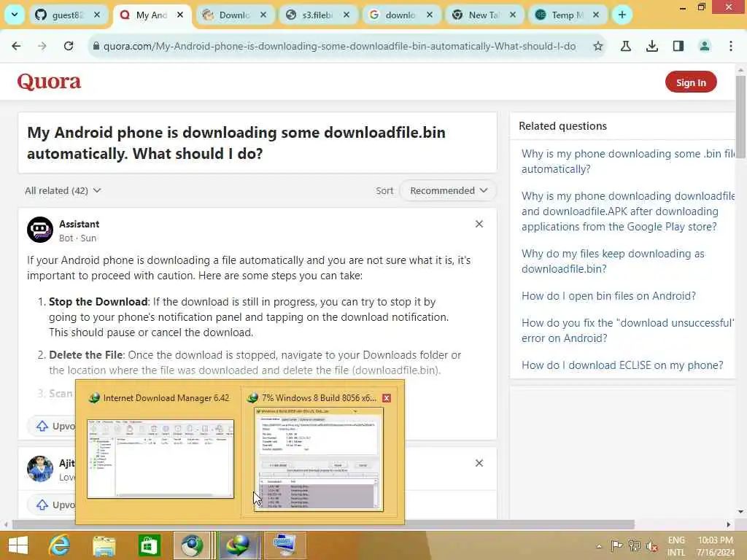Open question about downloadfile.APK from Google Play
Screen dimensions: 747x560
click(x=628, y=211)
